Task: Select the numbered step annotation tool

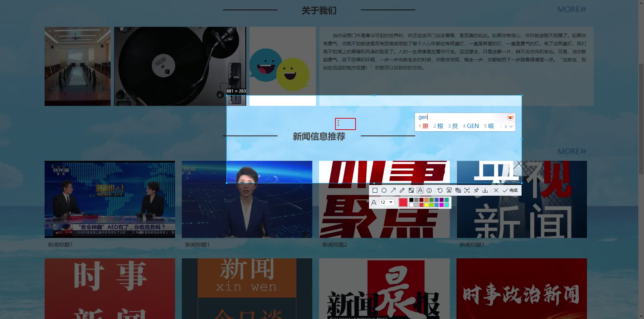Action: (x=429, y=190)
